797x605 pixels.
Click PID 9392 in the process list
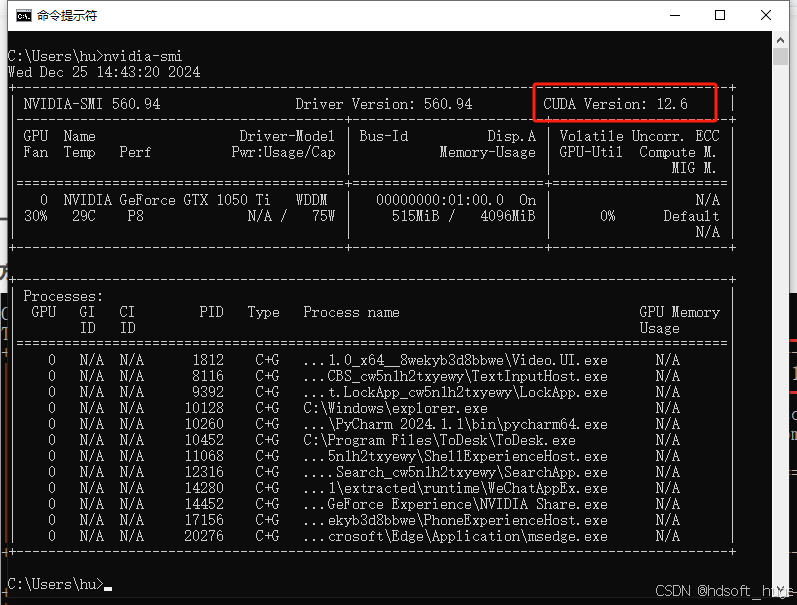coord(208,392)
